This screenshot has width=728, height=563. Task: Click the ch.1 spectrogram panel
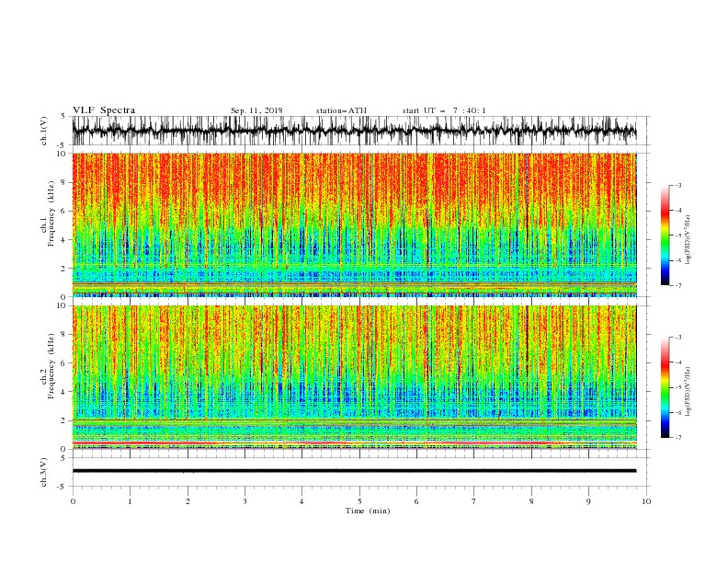click(x=354, y=224)
